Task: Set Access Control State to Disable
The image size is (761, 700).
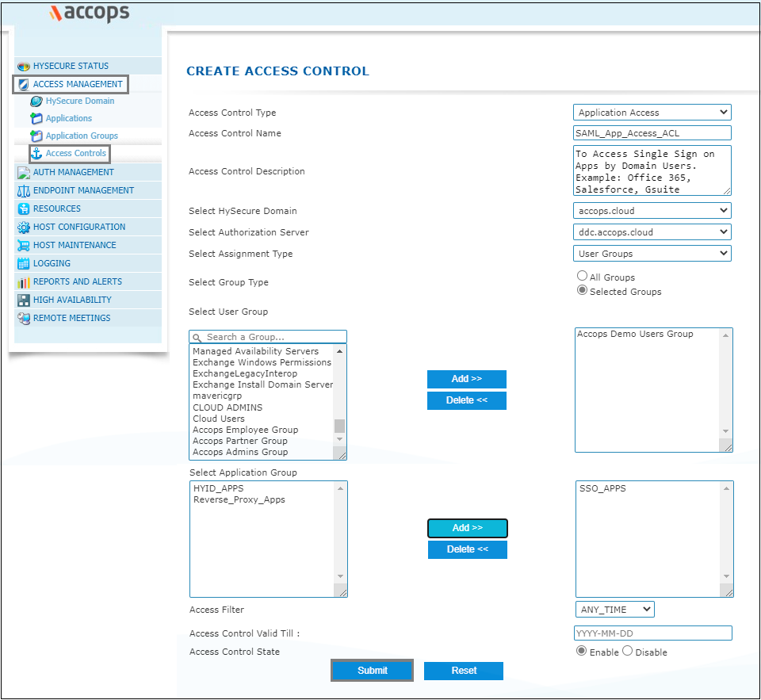Action: pos(628,652)
